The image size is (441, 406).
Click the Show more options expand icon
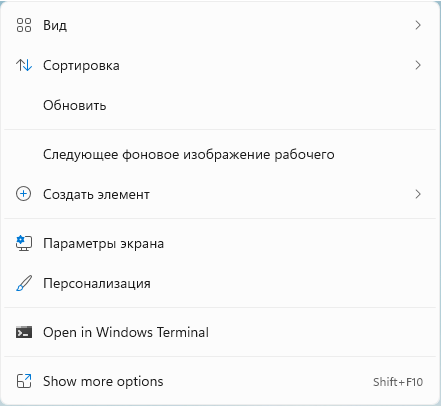coord(24,381)
